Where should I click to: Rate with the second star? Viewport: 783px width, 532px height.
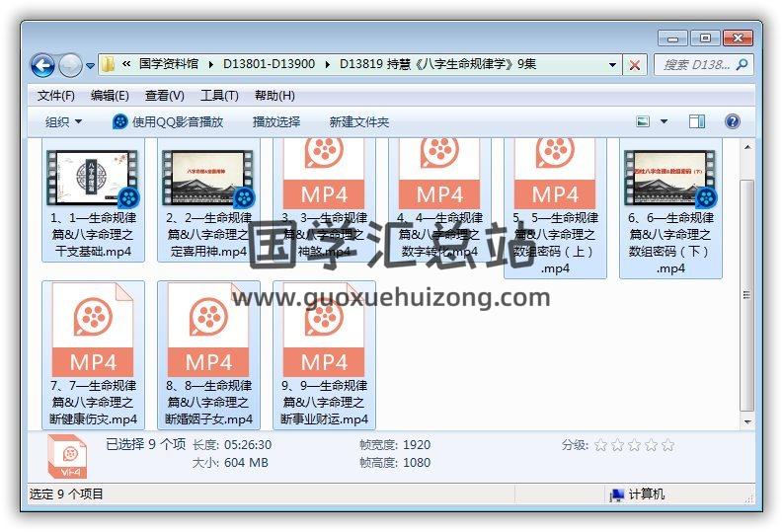617,445
